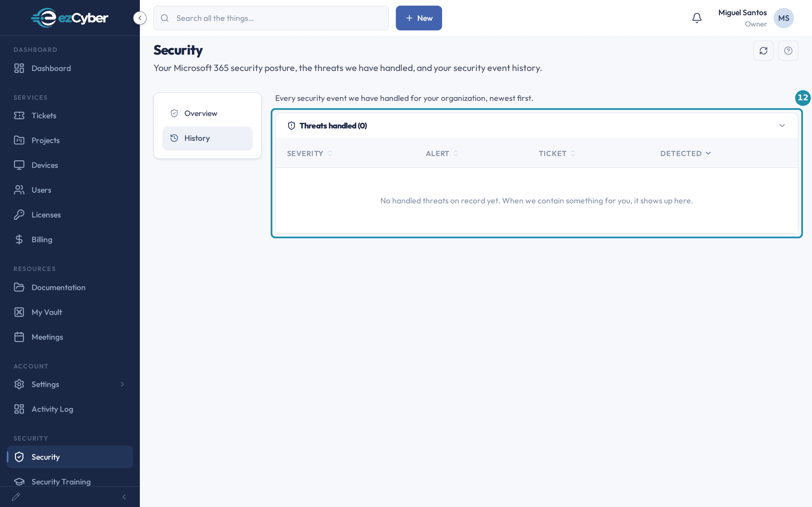Image resolution: width=812 pixels, height=507 pixels.
Task: Collapse sidebar using round arrow toggle
Action: coord(140,18)
